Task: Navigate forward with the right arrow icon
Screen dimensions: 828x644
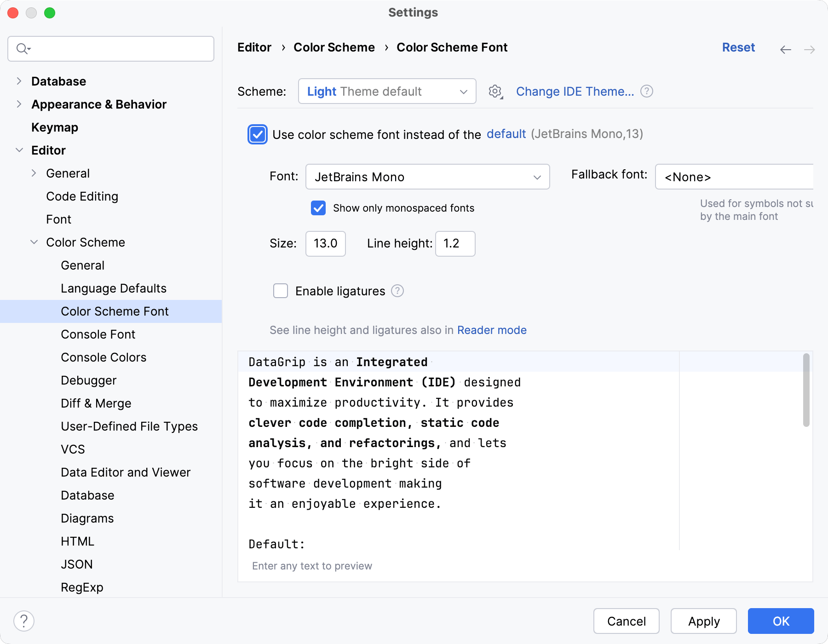Action: 810,49
